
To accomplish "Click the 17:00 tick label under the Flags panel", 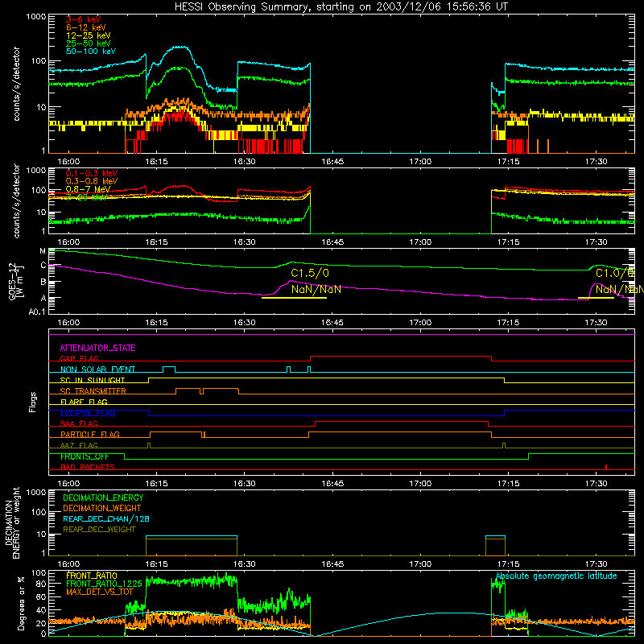I will coord(420,484).
